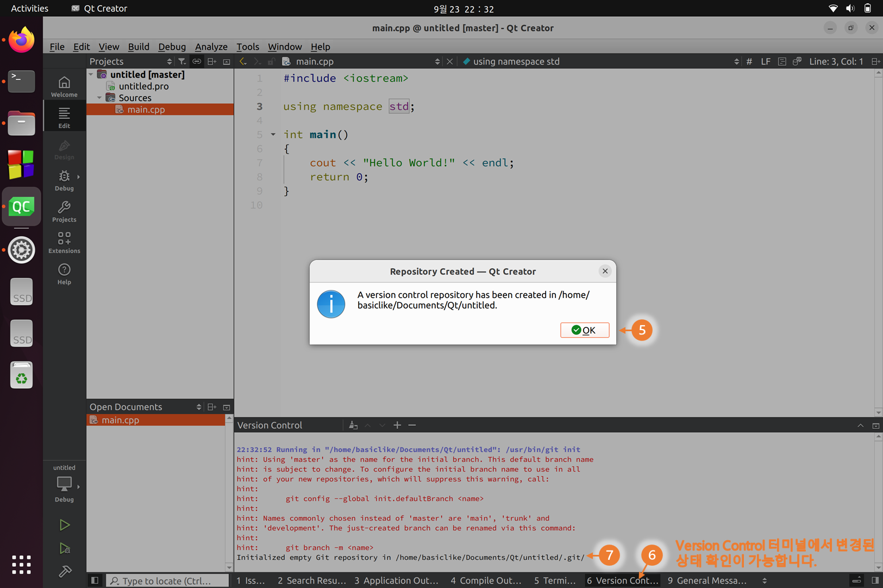The height and width of the screenshot is (588, 883).
Task: Clear the Version Control output pane
Action: click(x=353, y=425)
